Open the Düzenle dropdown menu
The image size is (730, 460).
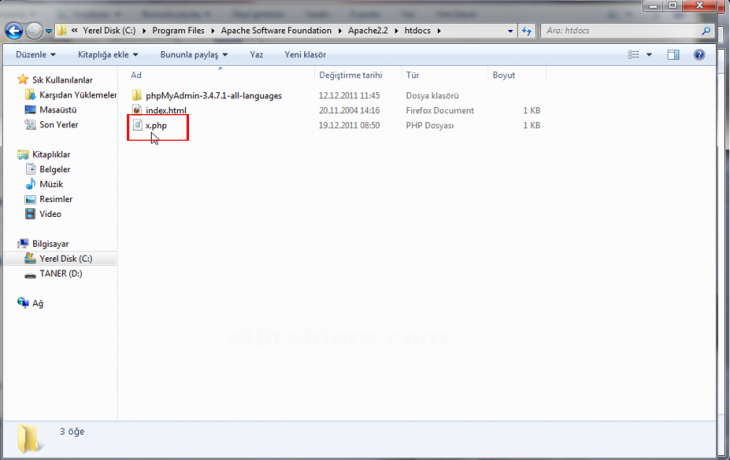click(x=35, y=54)
